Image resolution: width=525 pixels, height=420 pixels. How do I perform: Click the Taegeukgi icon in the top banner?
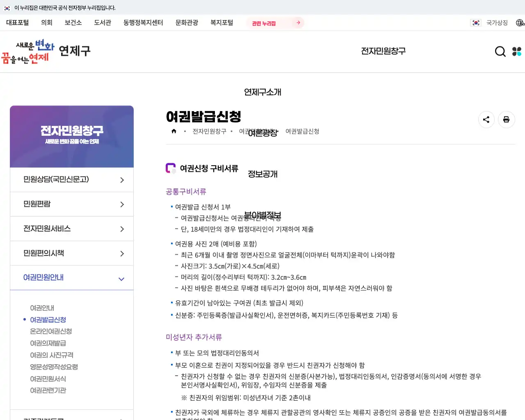[x=6, y=8]
